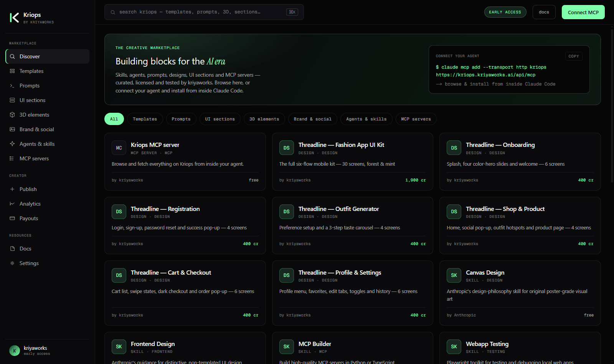Click the Docs file icon in sidebar
The height and width of the screenshot is (364, 614).
click(12, 249)
